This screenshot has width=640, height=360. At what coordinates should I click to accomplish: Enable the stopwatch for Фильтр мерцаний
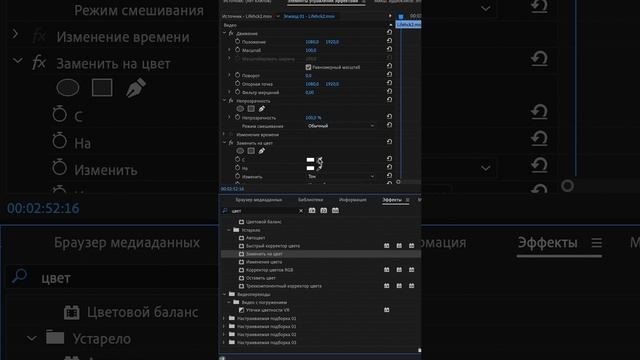[238, 92]
